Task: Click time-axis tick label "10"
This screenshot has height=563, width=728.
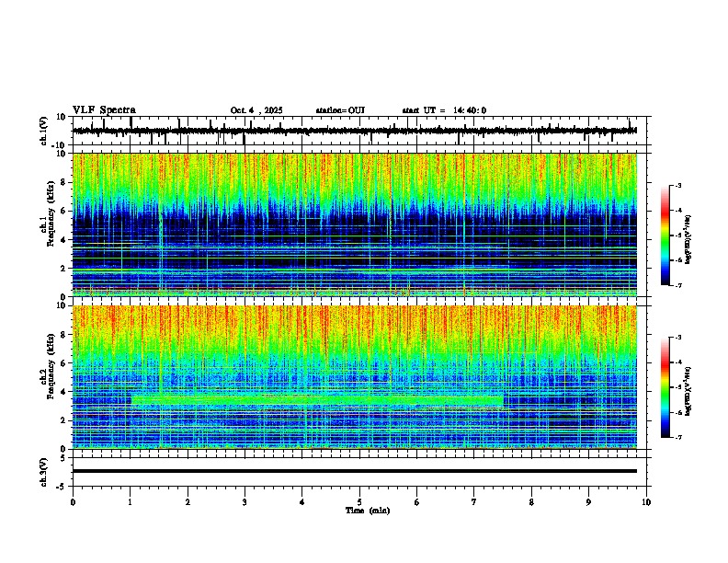Action: coord(646,502)
